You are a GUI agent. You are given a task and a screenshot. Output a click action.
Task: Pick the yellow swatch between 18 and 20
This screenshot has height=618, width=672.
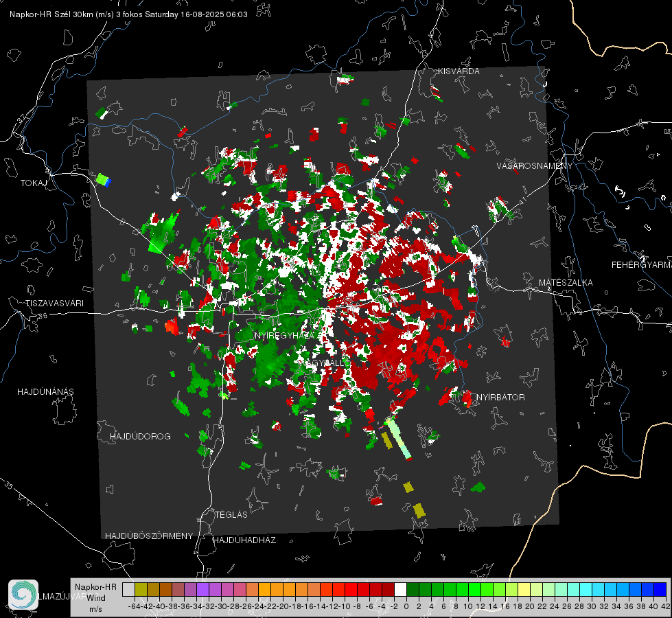click(524, 589)
